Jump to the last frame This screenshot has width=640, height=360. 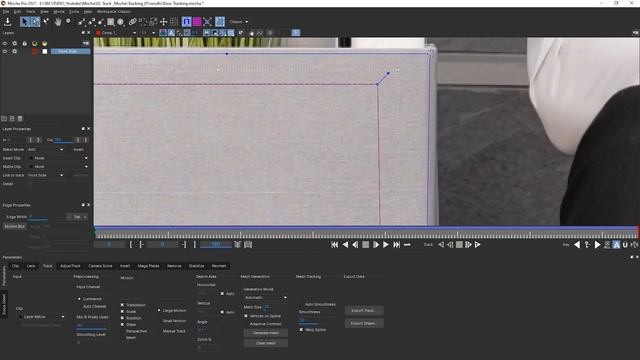coord(396,244)
